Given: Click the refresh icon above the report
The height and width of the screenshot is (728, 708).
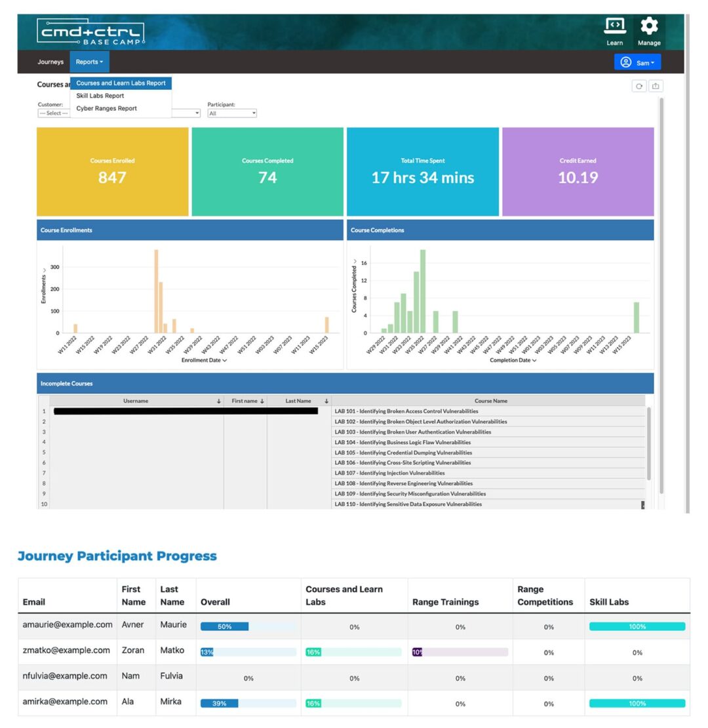Looking at the screenshot, I should click(639, 85).
